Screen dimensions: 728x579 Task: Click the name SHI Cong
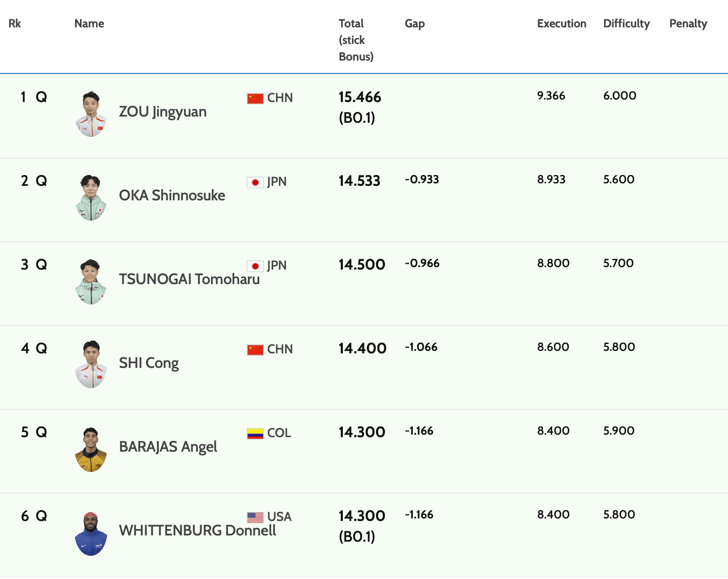[x=148, y=363]
